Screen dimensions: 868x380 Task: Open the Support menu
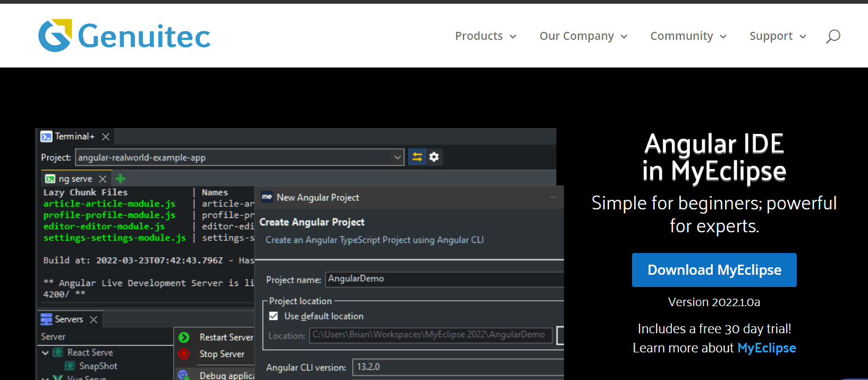pyautogui.click(x=771, y=36)
